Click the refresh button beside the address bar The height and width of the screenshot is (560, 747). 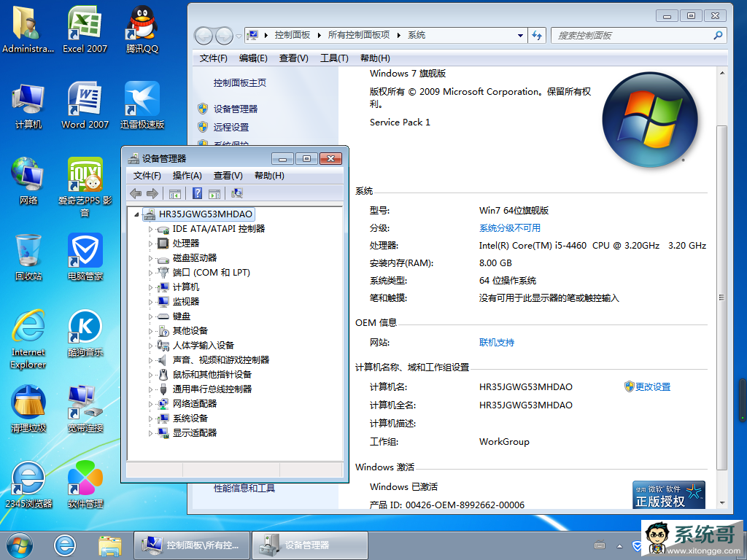(537, 35)
